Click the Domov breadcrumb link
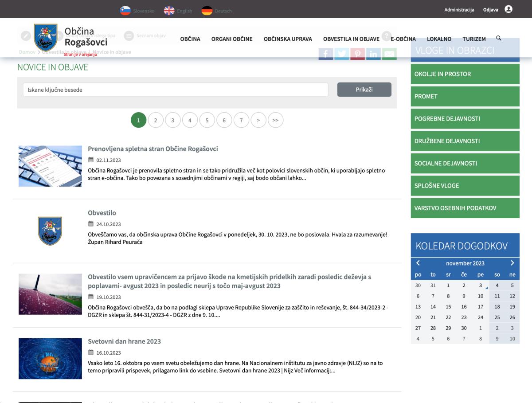Screen dimensions: 532x403 27,52
